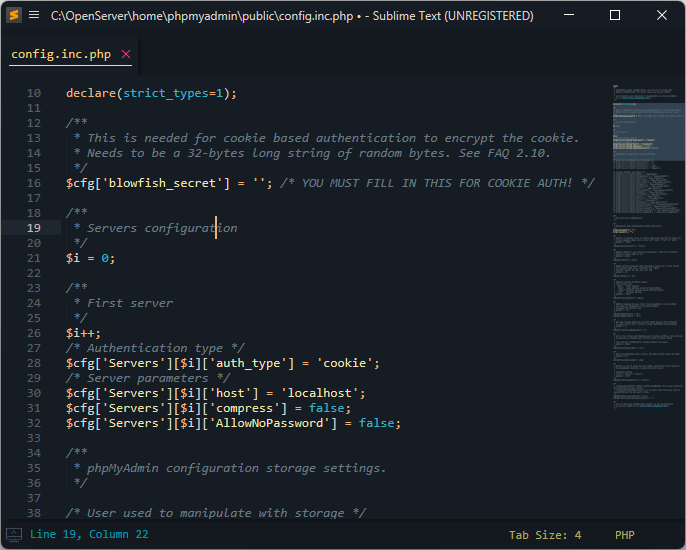
Task: Select the config.inc.php tab
Action: (61, 54)
